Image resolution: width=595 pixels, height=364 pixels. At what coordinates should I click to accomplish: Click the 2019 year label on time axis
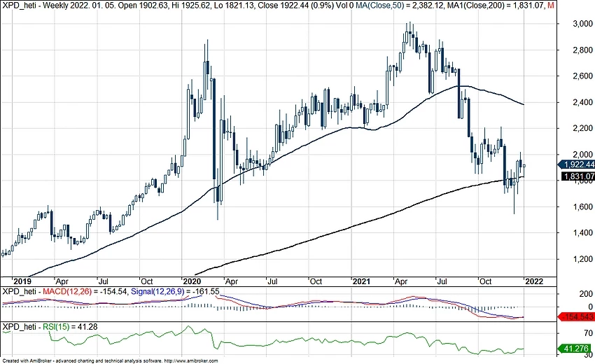[x=22, y=281]
